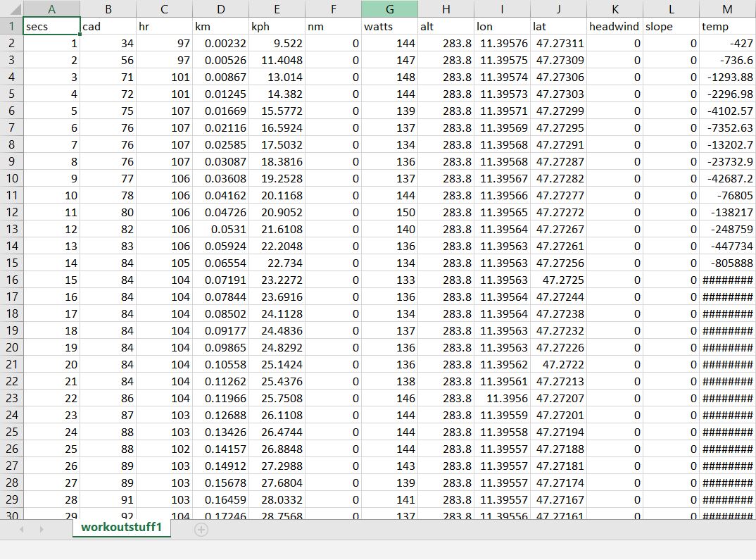Select kph cell showing 27.6804

pos(277,483)
